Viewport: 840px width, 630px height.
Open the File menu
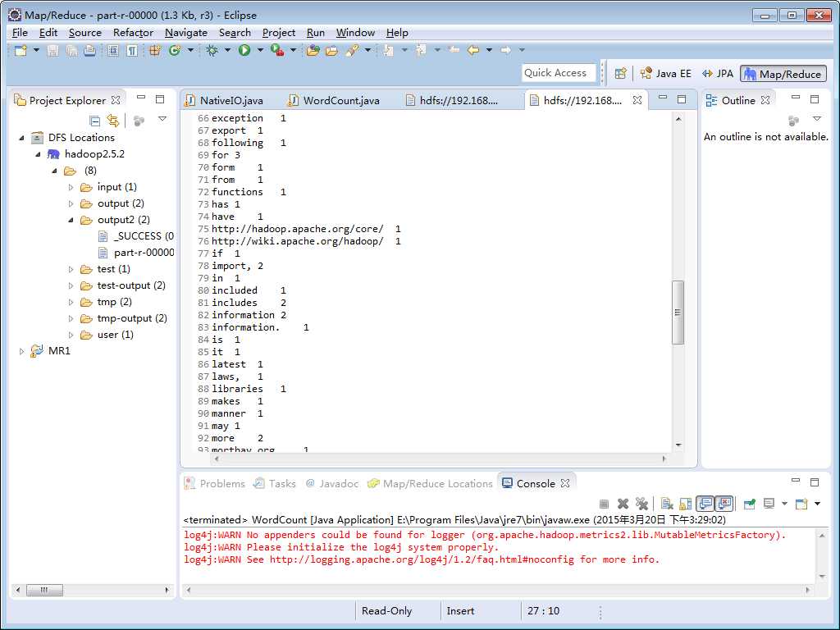point(20,33)
